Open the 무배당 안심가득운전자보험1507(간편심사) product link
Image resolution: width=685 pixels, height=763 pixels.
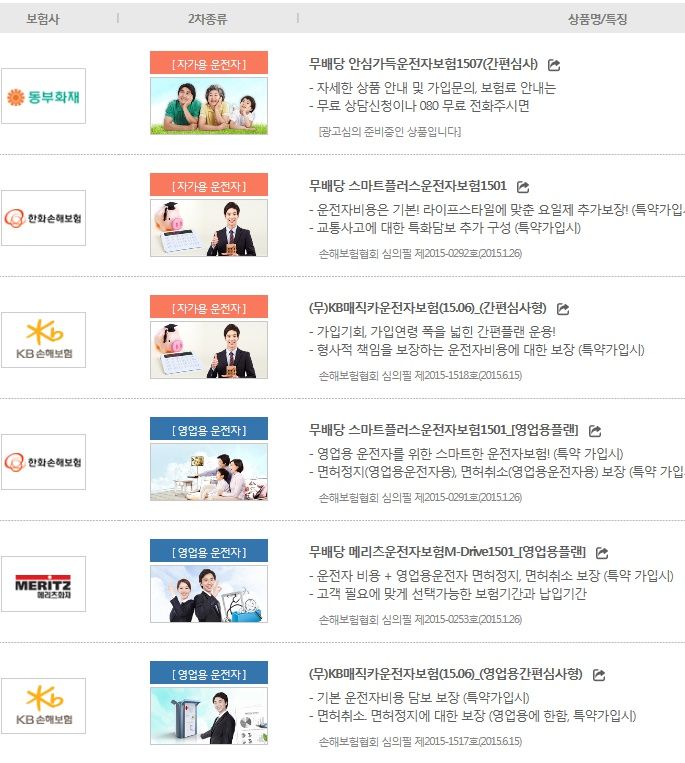[x=423, y=64]
